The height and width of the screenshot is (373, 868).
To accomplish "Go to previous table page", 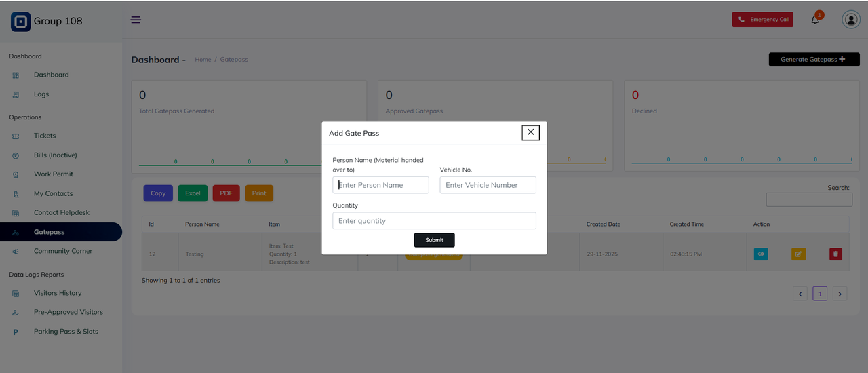I will [800, 294].
